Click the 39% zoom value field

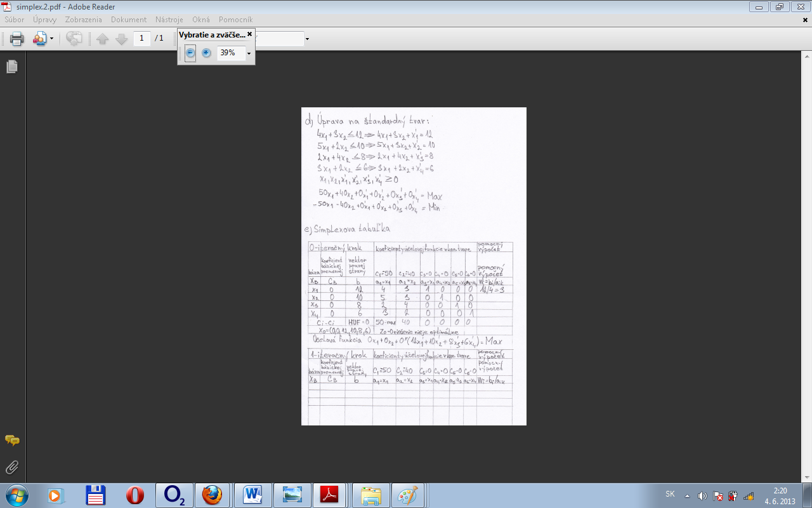pyautogui.click(x=231, y=53)
